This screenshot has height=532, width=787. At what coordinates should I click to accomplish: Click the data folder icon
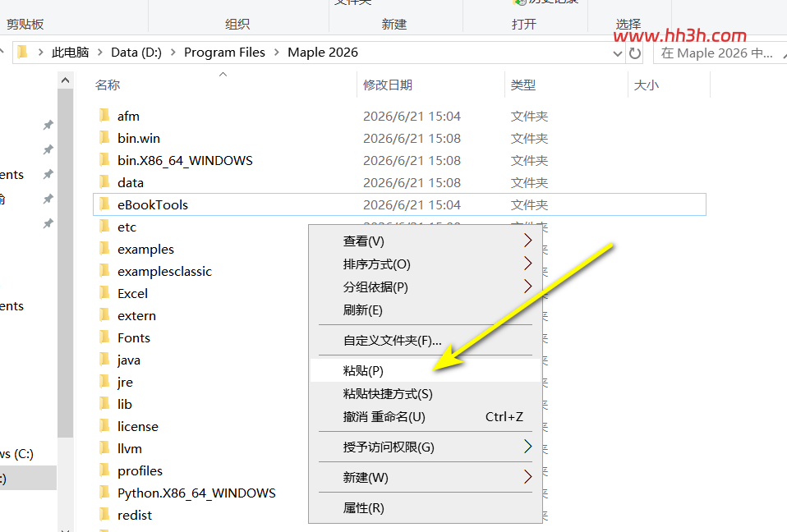point(104,182)
